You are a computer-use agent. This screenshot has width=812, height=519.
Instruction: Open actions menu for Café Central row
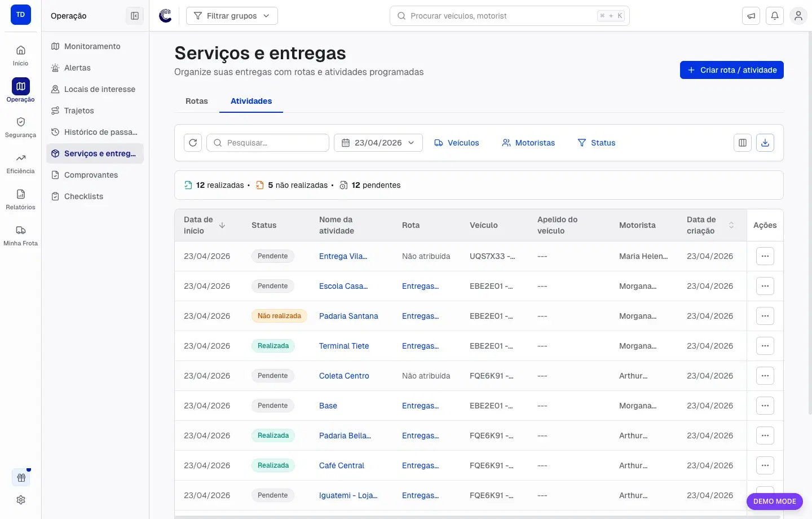[765, 465]
